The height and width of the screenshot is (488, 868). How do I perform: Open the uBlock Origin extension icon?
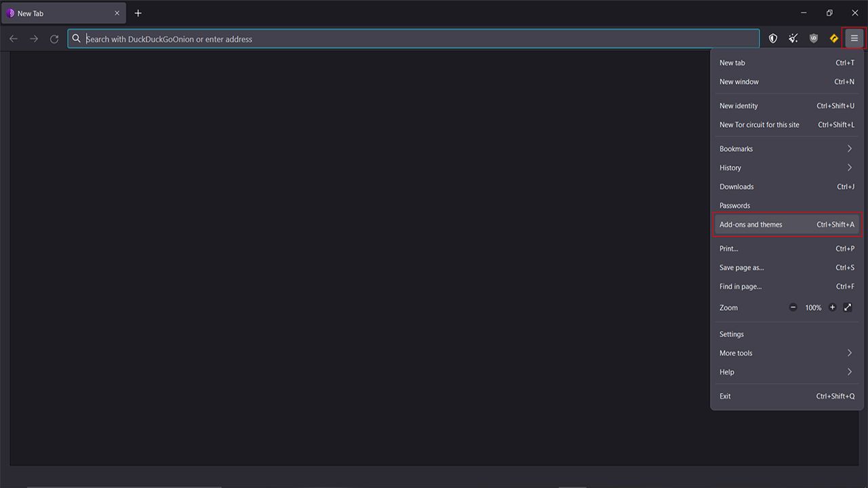pyautogui.click(x=814, y=39)
